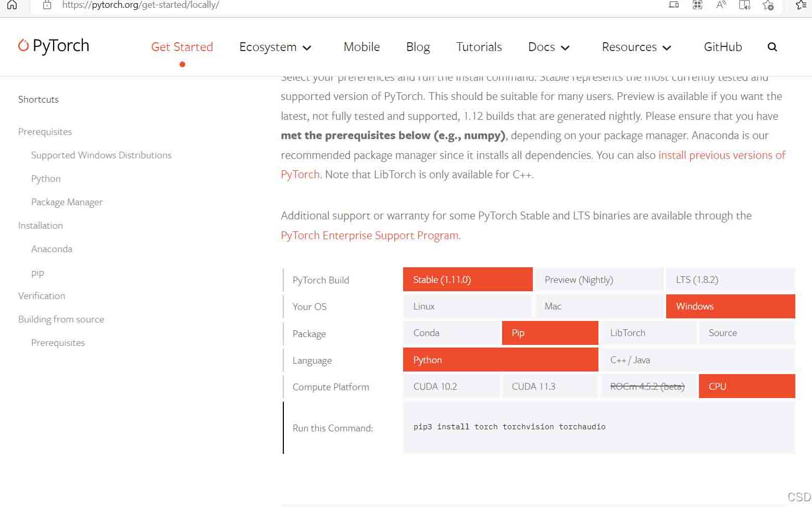Select C++ / Java language option
This screenshot has width=812, height=508.
click(x=698, y=360)
